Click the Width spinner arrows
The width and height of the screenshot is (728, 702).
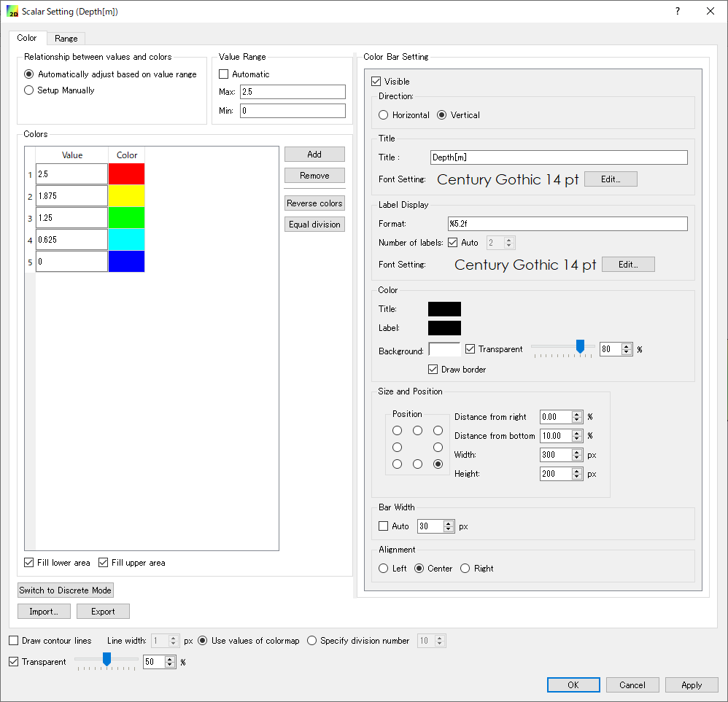(x=577, y=455)
